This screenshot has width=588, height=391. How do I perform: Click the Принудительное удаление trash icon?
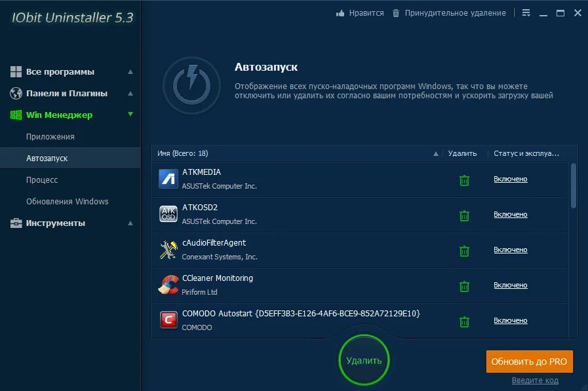click(x=396, y=14)
